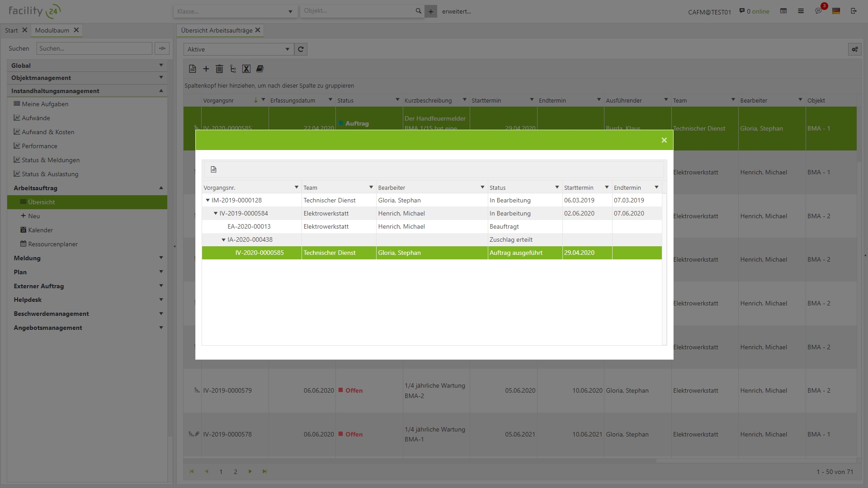Open Kalender in the Arbeitsauftrag menu
Image resolution: width=868 pixels, height=488 pixels.
40,230
